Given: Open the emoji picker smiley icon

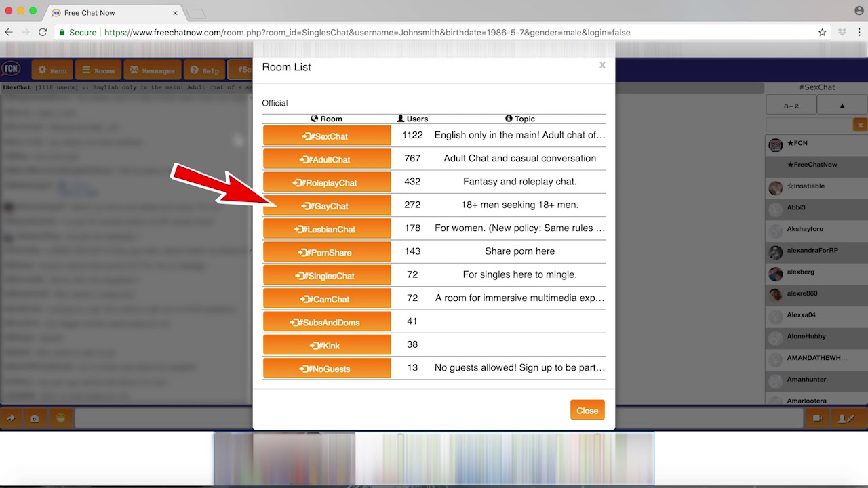Looking at the screenshot, I should point(61,418).
